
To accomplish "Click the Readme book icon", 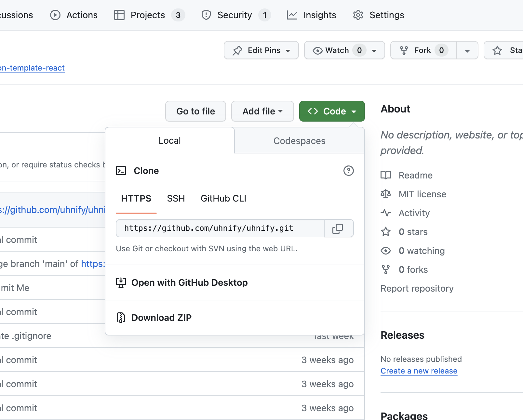I will (x=386, y=175).
